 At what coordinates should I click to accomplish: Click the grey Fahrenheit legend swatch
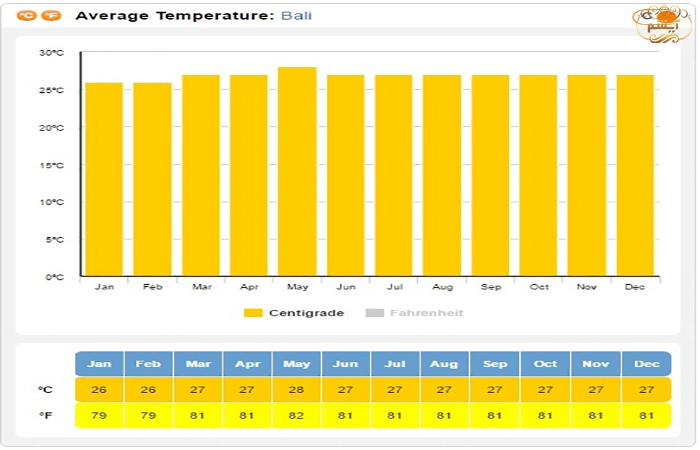click(x=375, y=313)
